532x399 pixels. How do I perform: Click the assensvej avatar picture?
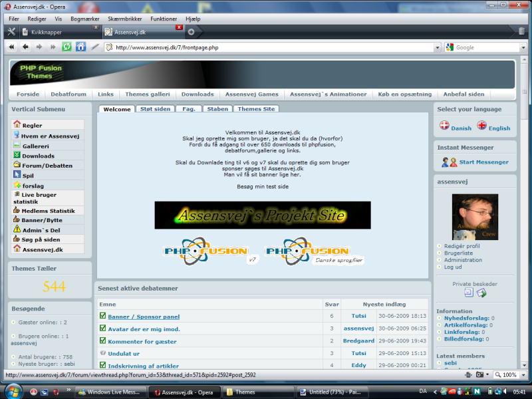pyautogui.click(x=475, y=217)
